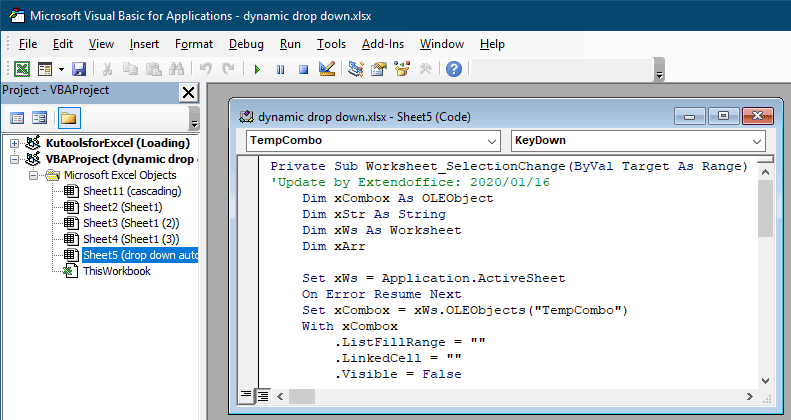791x420 pixels.
Task: Click the View Microsoft Excel icon
Action: pyautogui.click(x=21, y=69)
